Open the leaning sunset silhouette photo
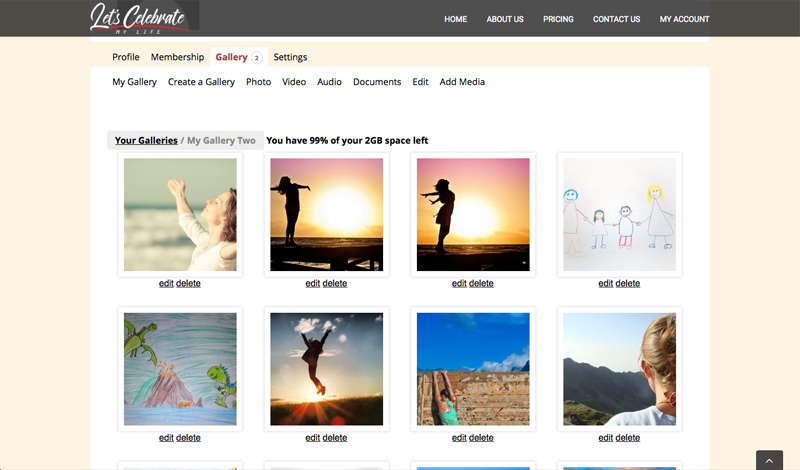 (473, 214)
